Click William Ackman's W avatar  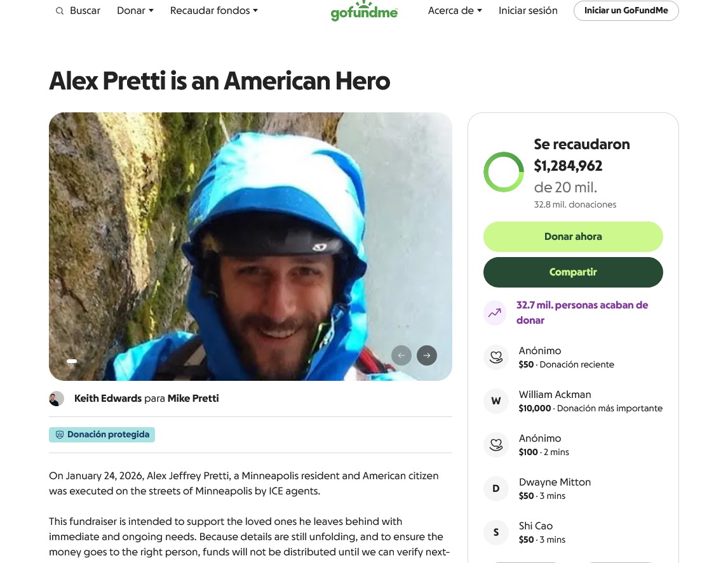(x=496, y=401)
